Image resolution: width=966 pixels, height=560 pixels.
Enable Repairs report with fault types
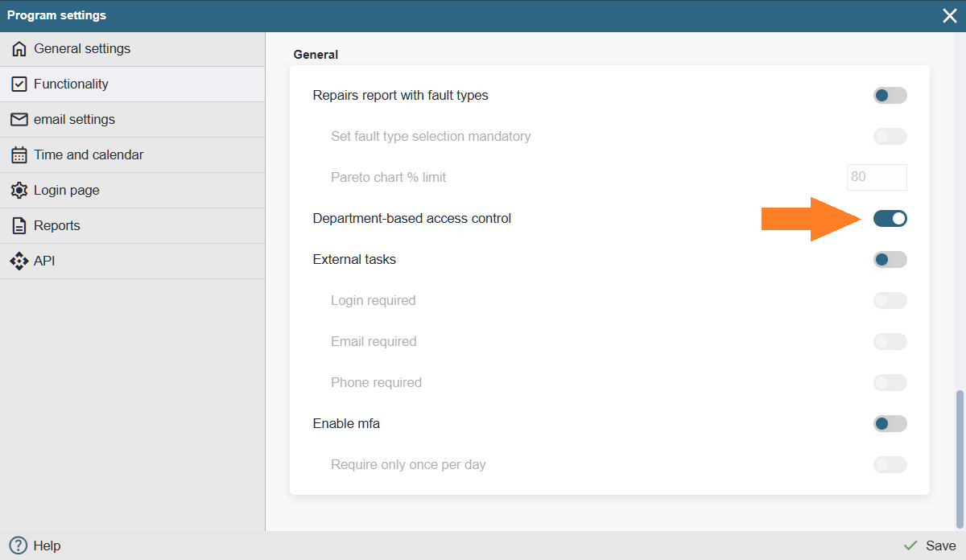pyautogui.click(x=890, y=96)
